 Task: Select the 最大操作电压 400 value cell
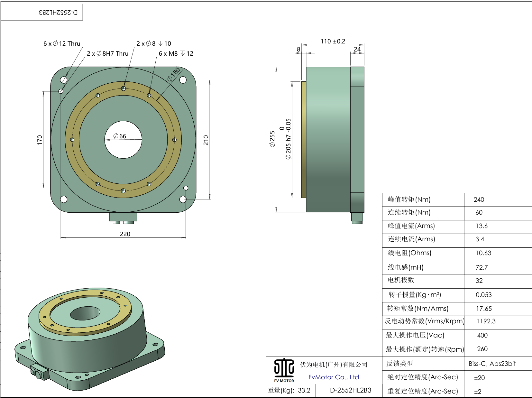point(480,336)
